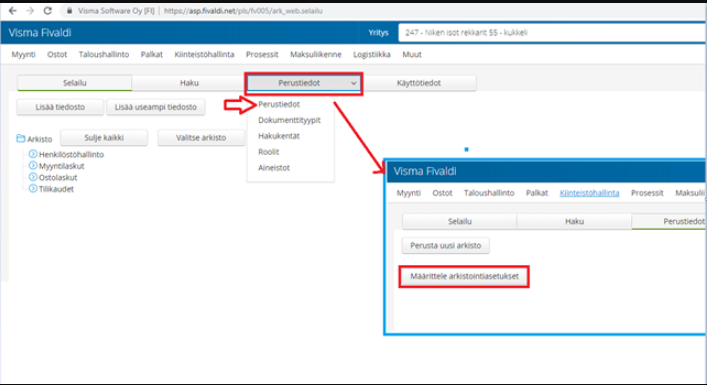Open Ostot menu in inset window
The image size is (707, 385).
(442, 193)
